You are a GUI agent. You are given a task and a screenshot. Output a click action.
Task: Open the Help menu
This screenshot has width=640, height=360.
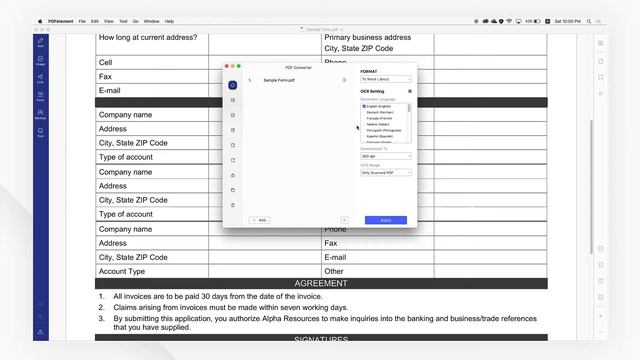tap(169, 21)
